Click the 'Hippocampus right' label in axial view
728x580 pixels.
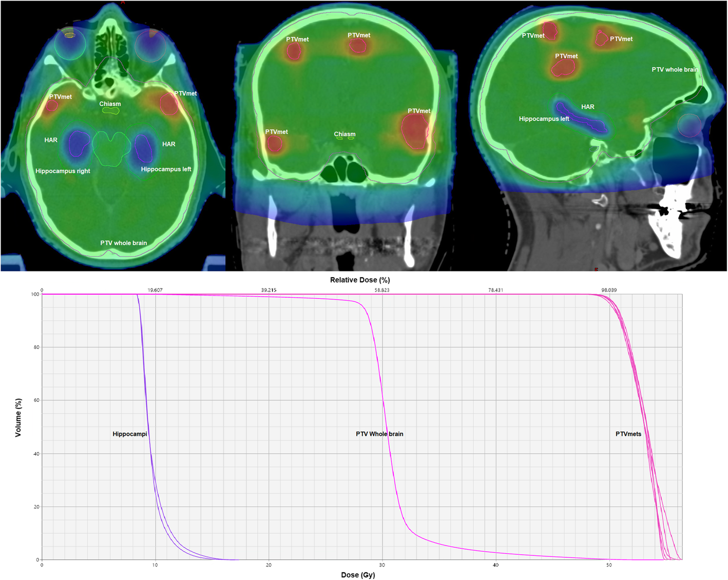click(63, 171)
